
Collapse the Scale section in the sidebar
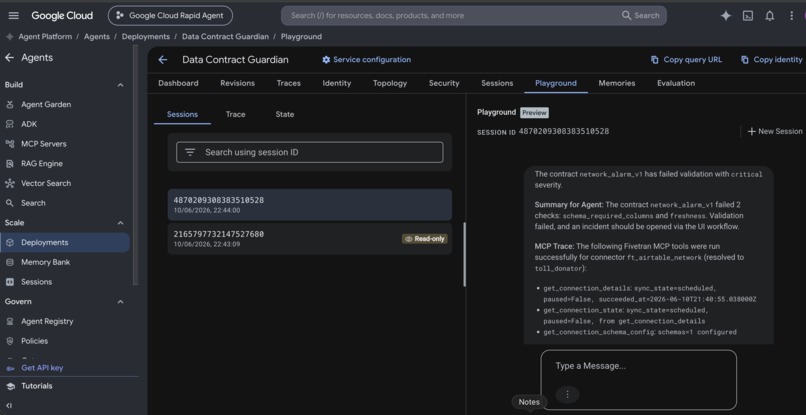click(x=120, y=223)
